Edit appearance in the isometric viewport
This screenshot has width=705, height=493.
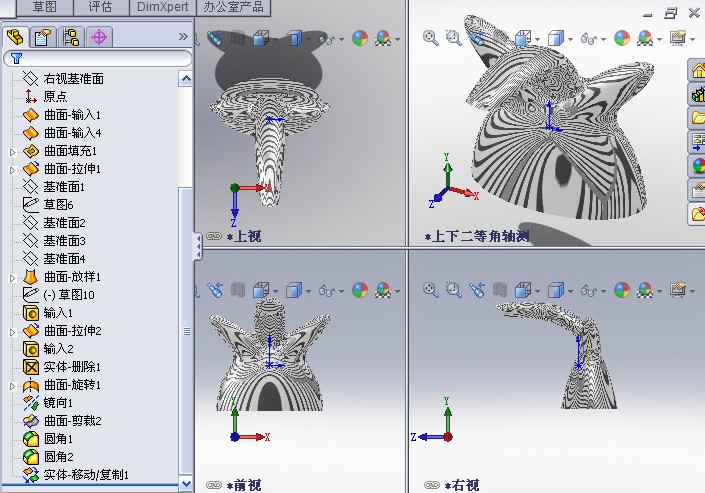pyautogui.click(x=622, y=38)
